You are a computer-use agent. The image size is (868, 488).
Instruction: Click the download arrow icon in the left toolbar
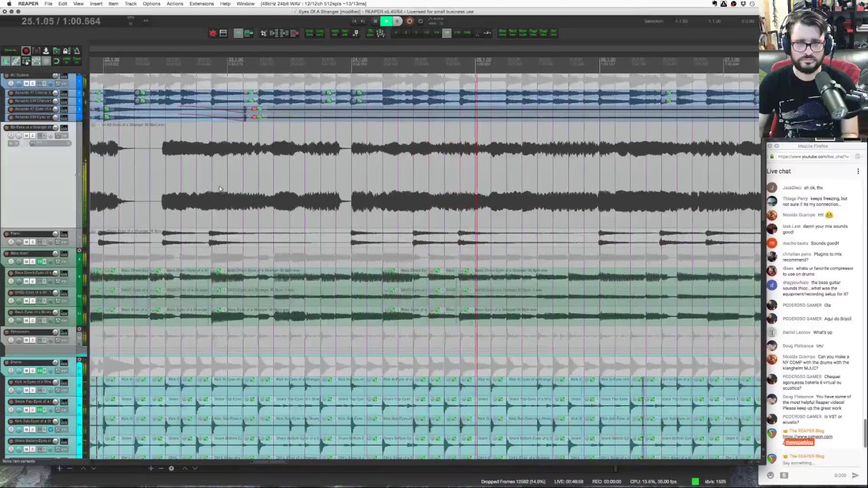46,51
